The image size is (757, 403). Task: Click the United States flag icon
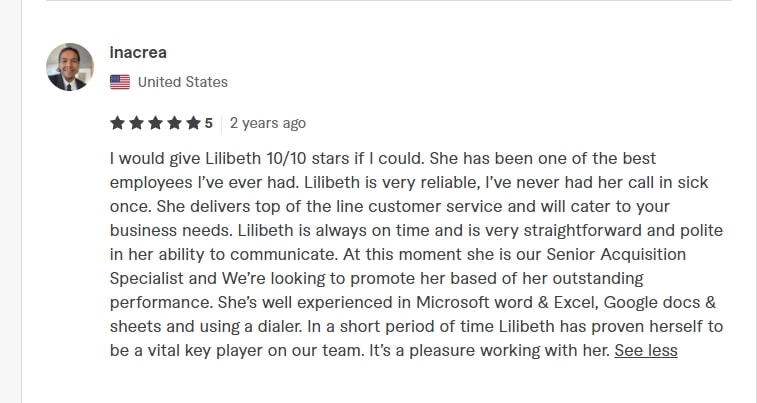(120, 82)
